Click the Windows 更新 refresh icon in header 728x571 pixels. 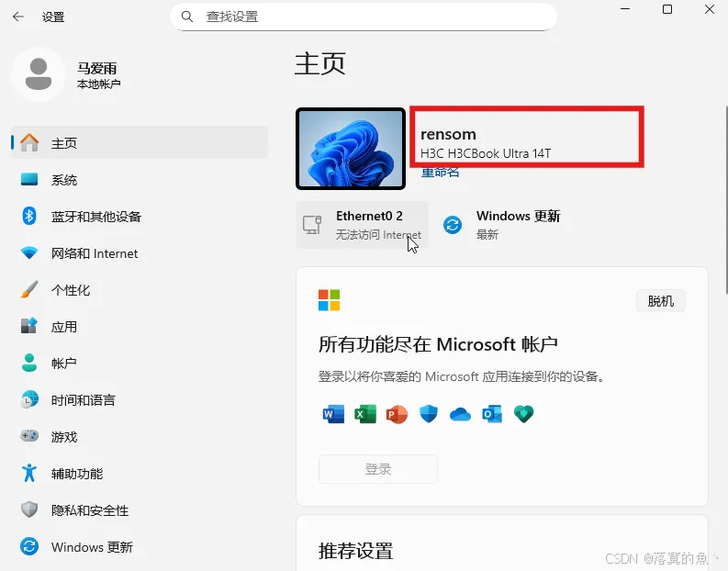453,225
